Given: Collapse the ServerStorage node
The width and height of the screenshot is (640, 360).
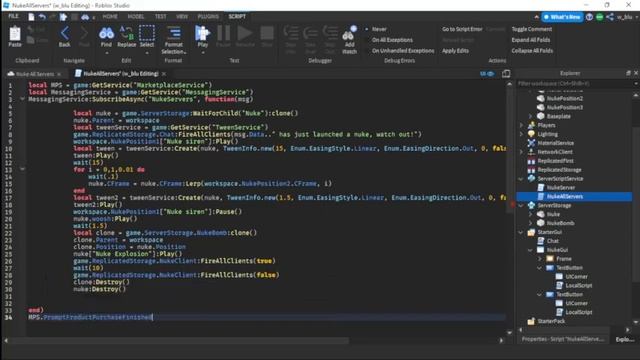Looking at the screenshot, I should pyautogui.click(x=521, y=205).
